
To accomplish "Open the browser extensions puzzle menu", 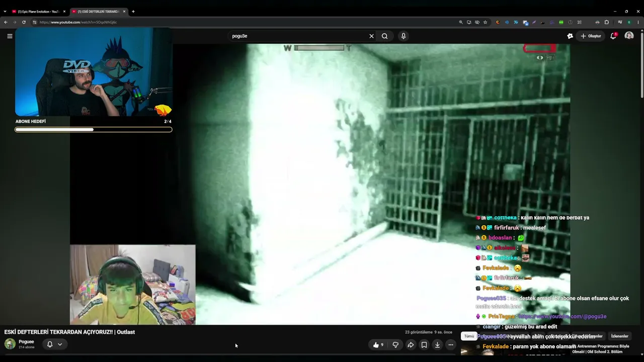I will [x=606, y=22].
